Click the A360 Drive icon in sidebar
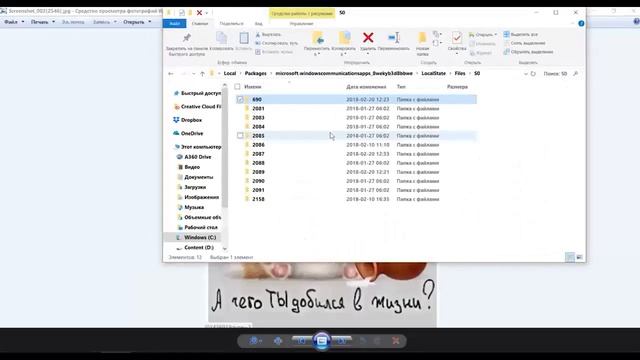 click(x=179, y=157)
